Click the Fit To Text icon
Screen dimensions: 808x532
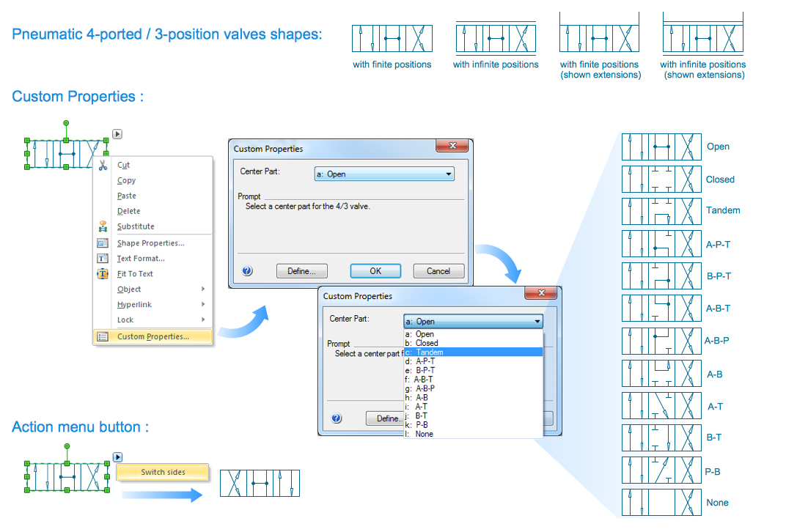click(x=103, y=273)
